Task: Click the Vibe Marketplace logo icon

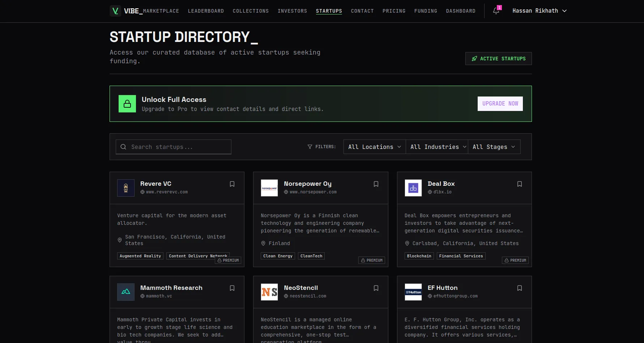Action: (115, 11)
